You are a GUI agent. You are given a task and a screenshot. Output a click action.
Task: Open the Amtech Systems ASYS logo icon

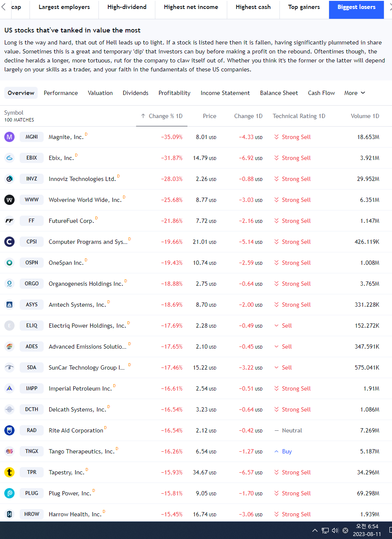[x=9, y=305]
